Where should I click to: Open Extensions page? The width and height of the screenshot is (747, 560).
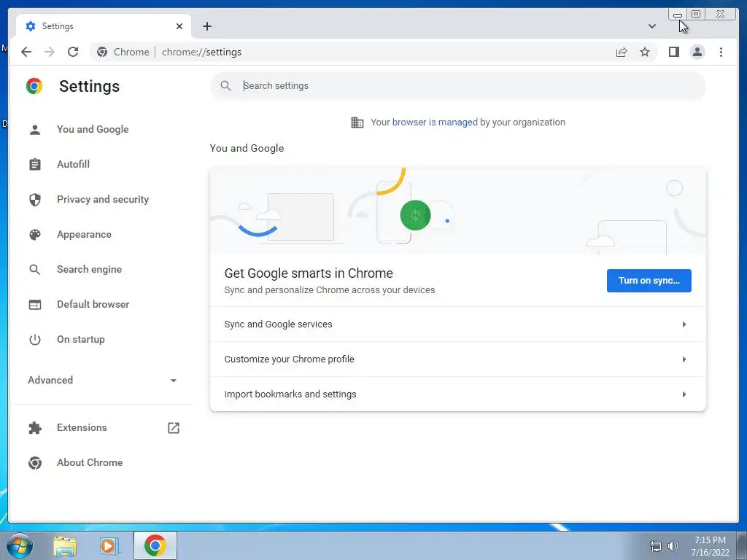pos(82,427)
